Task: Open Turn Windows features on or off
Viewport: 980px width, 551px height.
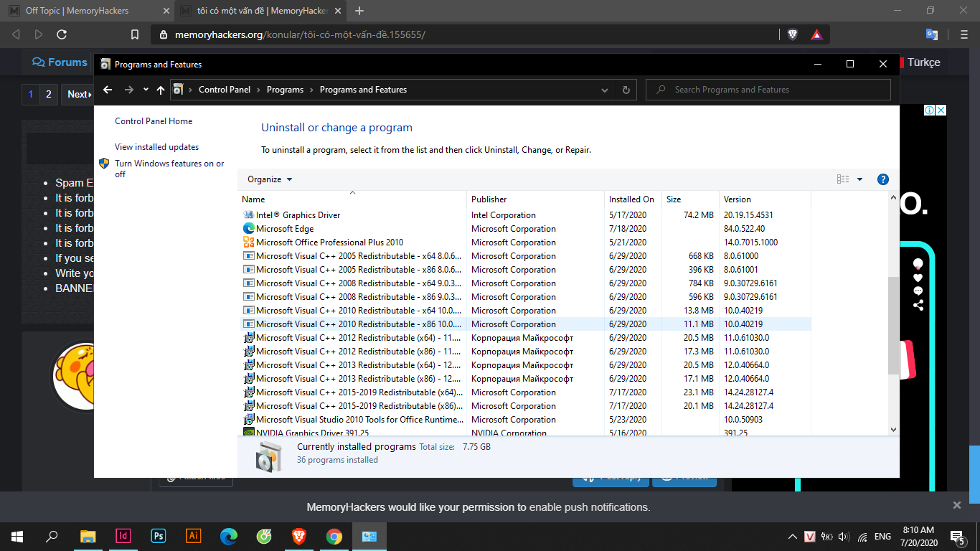Action: [x=169, y=169]
